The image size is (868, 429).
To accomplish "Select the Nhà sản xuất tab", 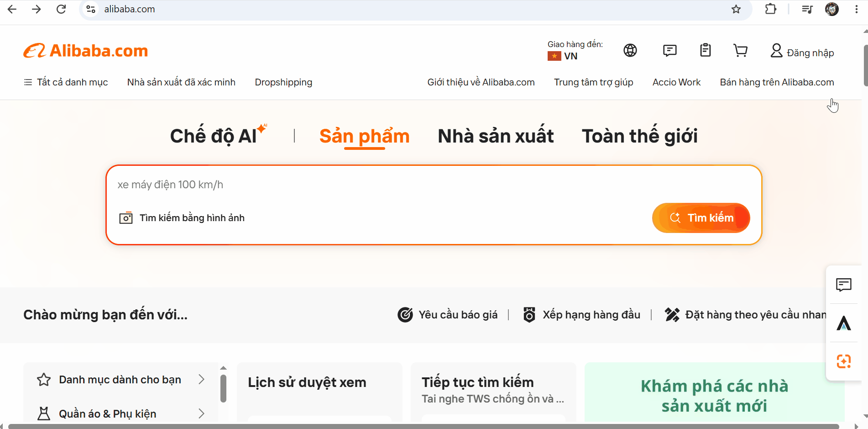I will pos(496,136).
